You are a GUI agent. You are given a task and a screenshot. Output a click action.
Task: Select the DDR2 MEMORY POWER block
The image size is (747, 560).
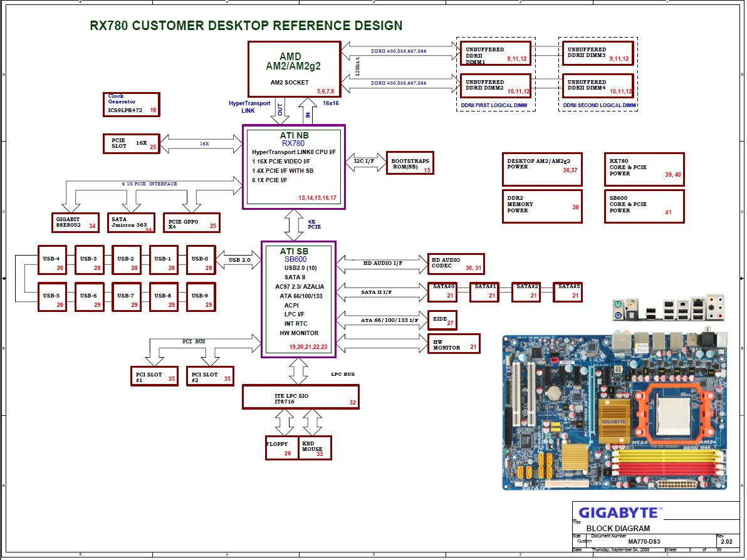point(542,206)
